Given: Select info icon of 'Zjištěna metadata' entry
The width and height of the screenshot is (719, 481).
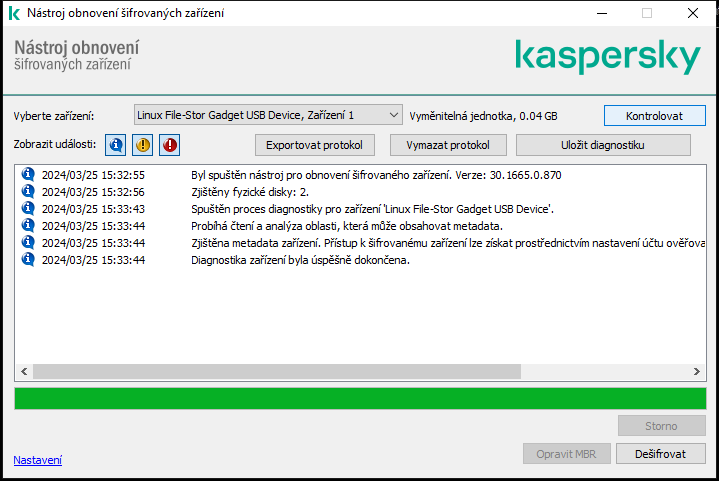Looking at the screenshot, I should pos(28,242).
